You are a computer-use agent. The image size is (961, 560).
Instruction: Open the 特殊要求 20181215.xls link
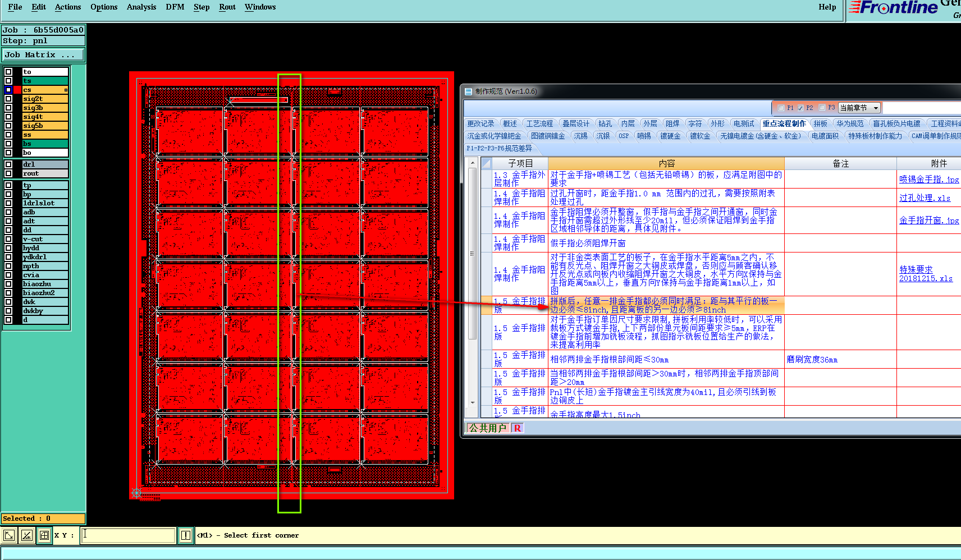[926, 274]
